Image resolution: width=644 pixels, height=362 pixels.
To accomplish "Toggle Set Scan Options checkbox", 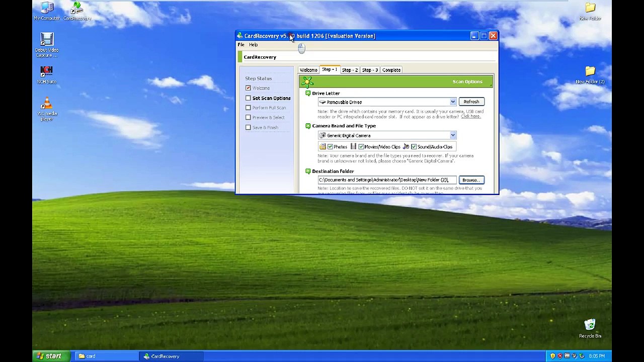I will click(248, 98).
